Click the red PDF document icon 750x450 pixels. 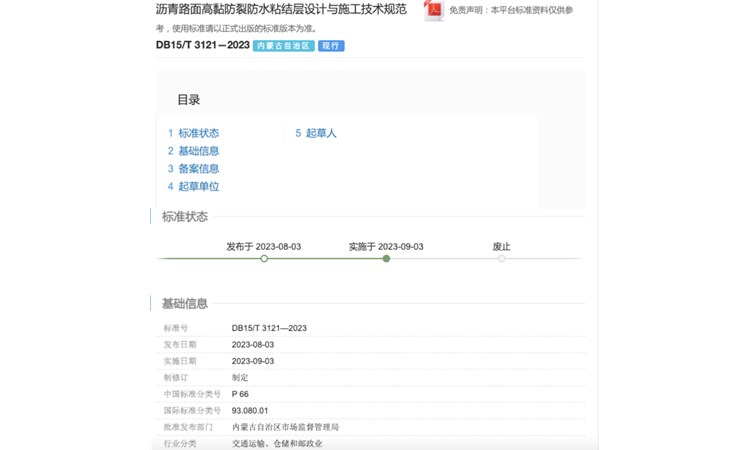433,10
